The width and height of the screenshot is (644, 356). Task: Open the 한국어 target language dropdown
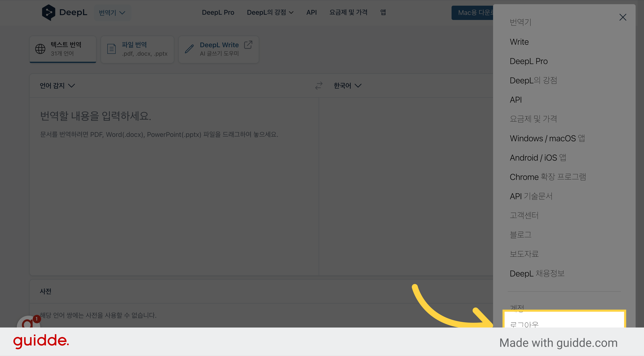coord(348,86)
